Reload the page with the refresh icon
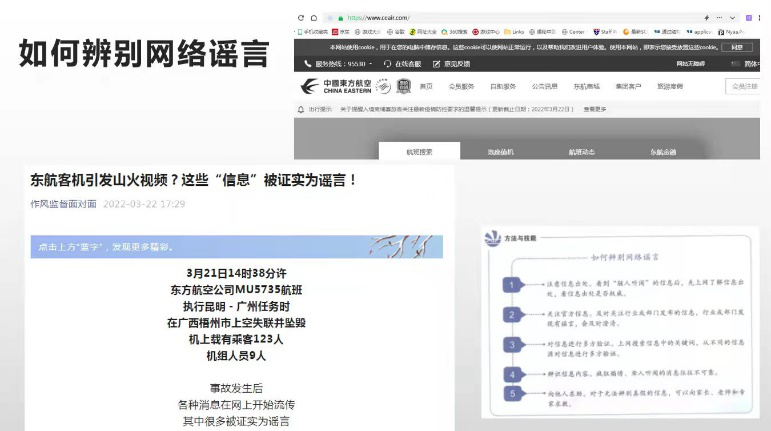 click(314, 18)
